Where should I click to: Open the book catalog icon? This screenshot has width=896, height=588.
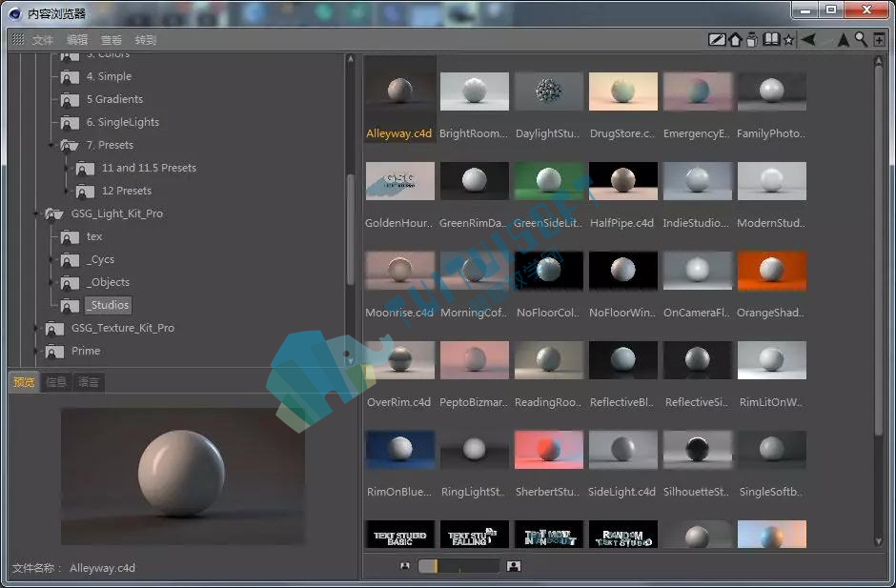pyautogui.click(x=771, y=39)
